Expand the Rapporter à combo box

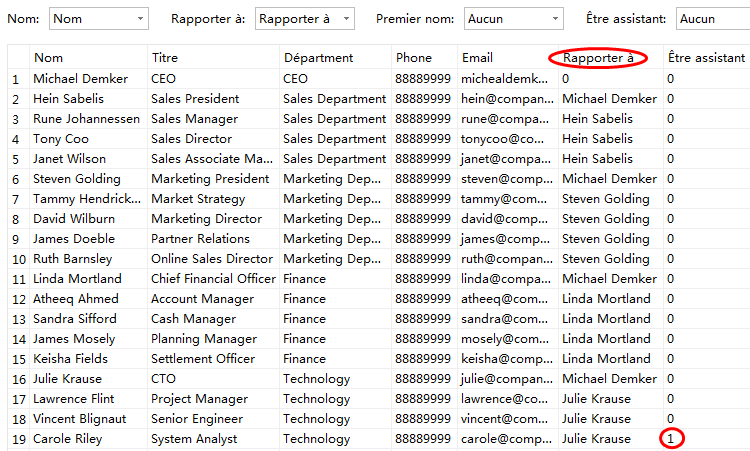(305, 18)
